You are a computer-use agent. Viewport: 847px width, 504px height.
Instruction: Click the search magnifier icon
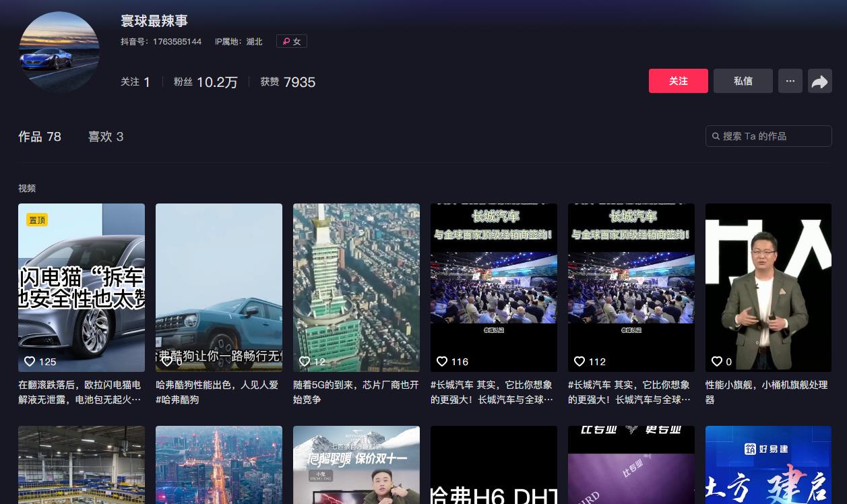click(716, 136)
